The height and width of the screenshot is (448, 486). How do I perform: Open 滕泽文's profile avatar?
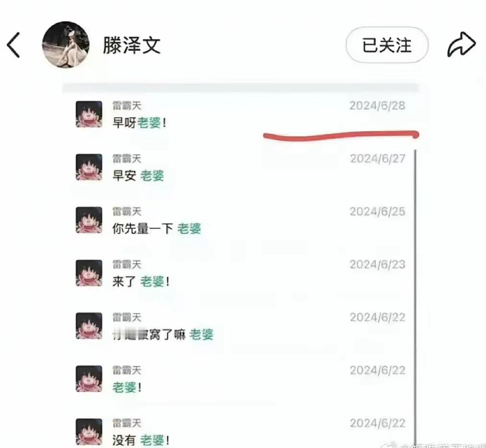66,45
